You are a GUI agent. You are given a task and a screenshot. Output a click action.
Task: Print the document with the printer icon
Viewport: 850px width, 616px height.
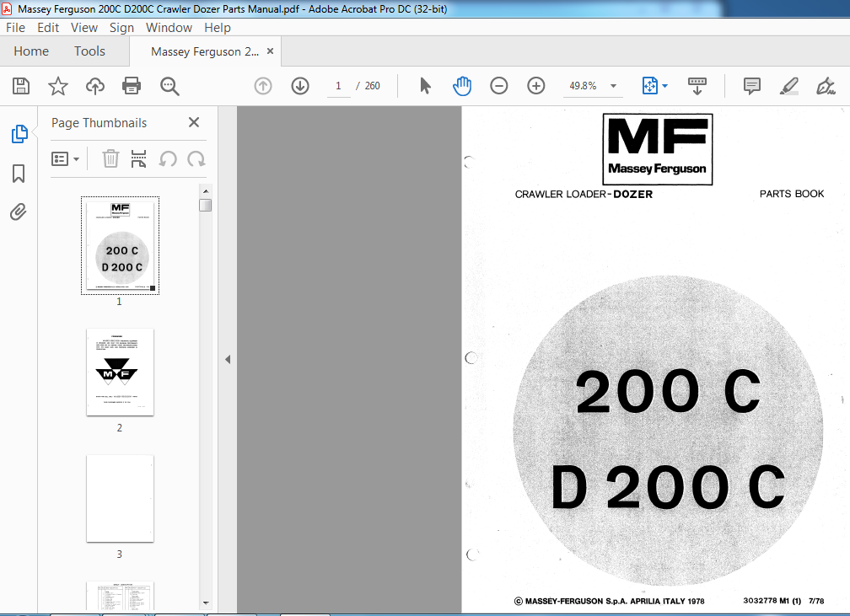pyautogui.click(x=132, y=86)
